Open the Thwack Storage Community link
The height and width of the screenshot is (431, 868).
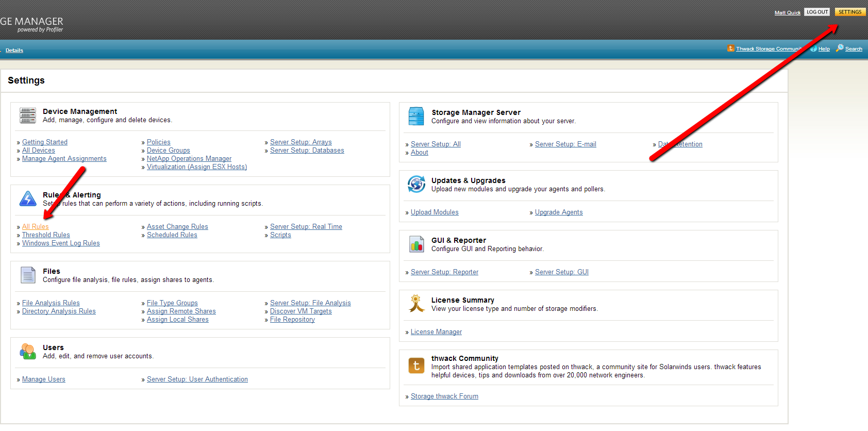(769, 49)
